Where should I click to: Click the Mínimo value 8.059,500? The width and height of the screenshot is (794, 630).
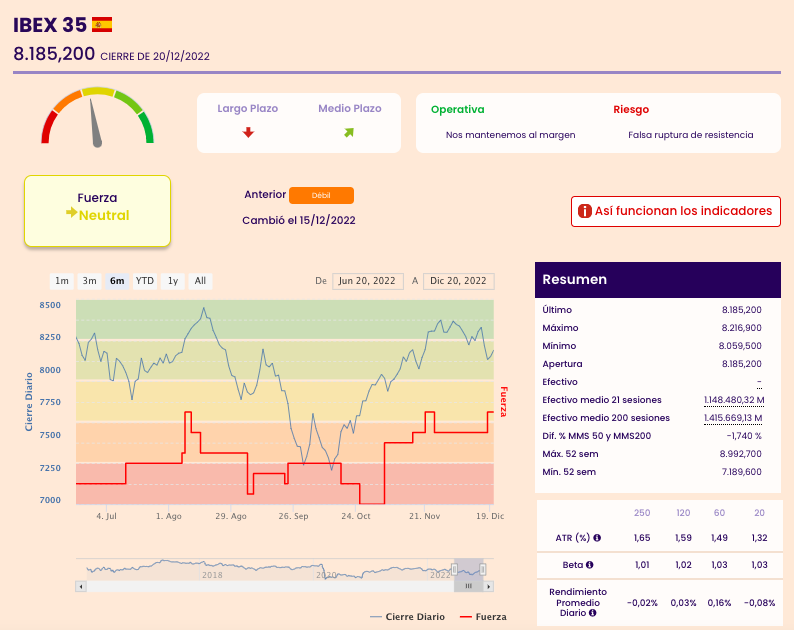click(740, 346)
